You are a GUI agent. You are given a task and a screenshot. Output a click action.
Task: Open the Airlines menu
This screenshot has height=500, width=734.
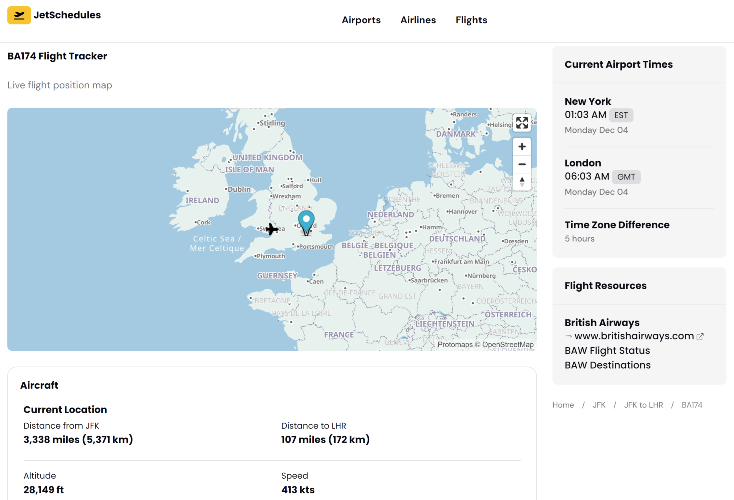418,20
